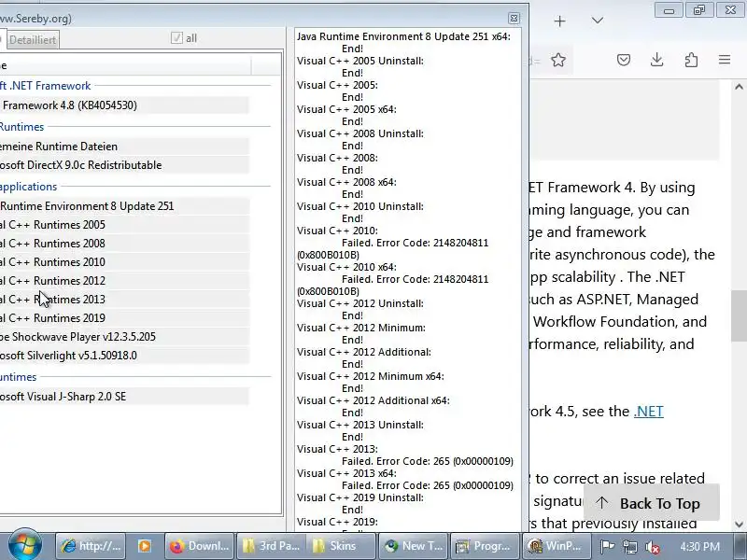Click the browser vertical scrollbar thumb
747x560 pixels.
point(739,316)
